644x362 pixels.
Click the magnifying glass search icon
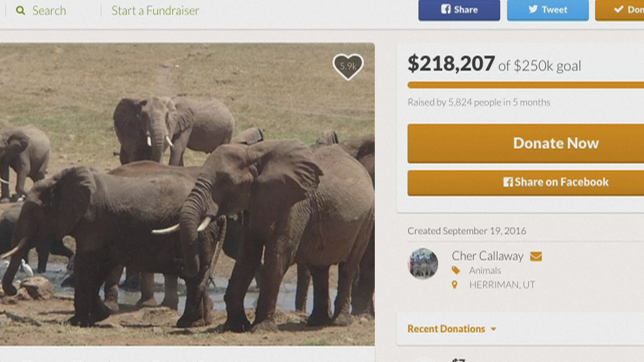[x=20, y=11]
